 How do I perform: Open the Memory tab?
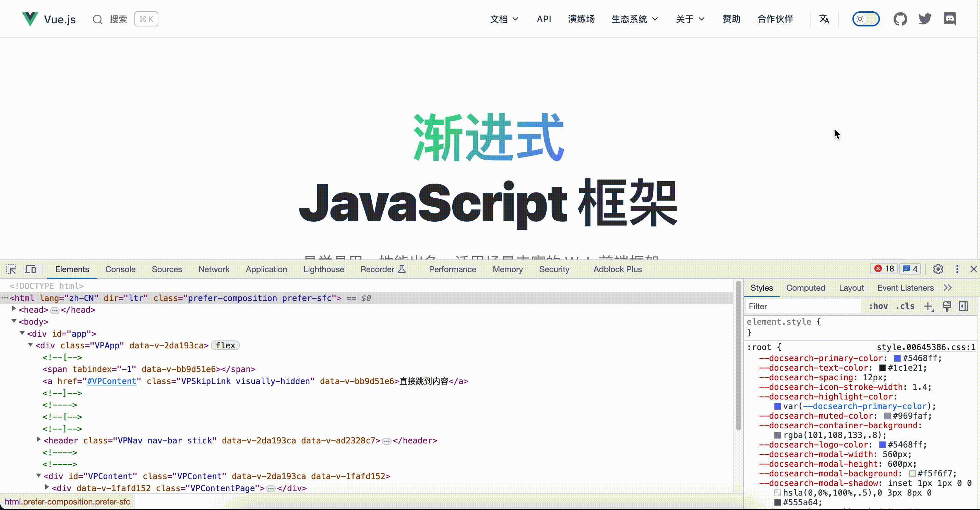point(507,269)
